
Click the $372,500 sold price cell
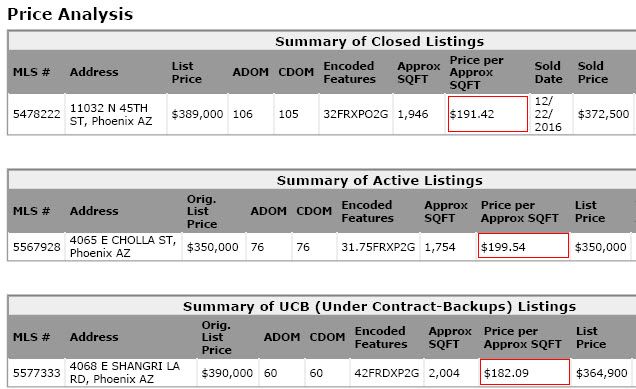[603, 114]
